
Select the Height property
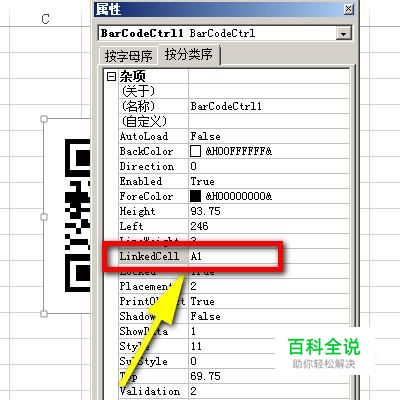coord(153,211)
